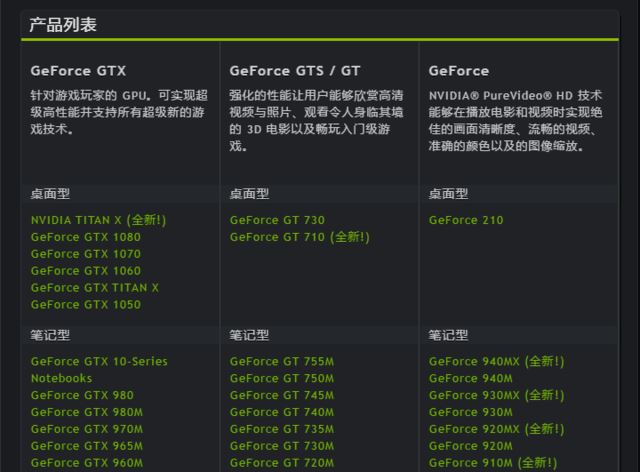This screenshot has height=472, width=640.
Task: Open the GeForce GT 755M link
Action: point(281,362)
